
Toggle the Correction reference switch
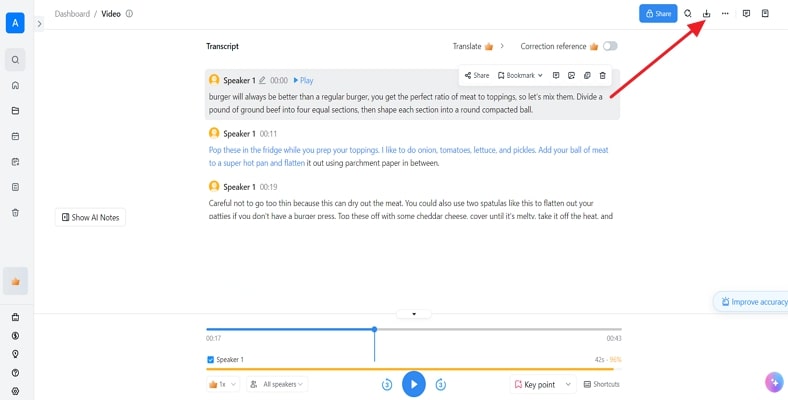610,46
